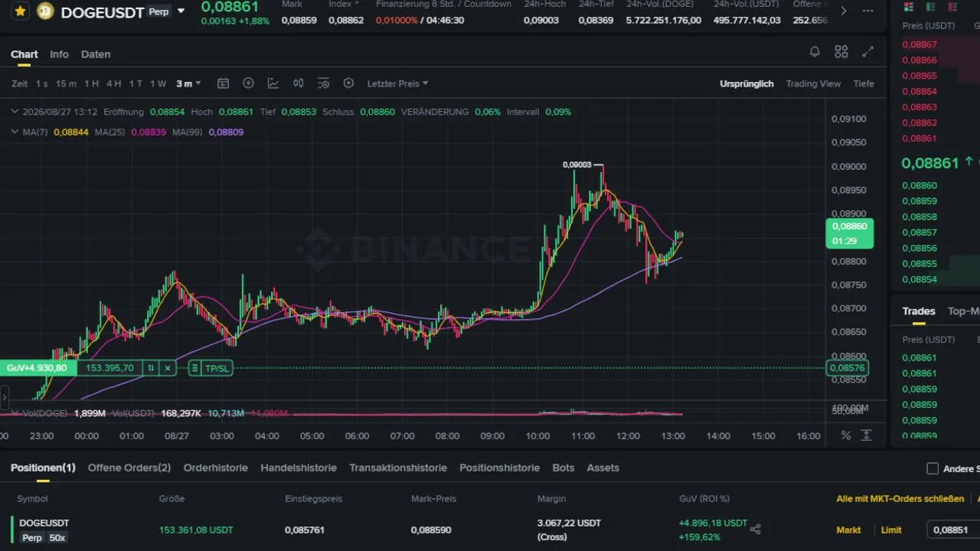Collapse the OHLC info line chevron
Screen dimensions: 980x551
pos(15,112)
